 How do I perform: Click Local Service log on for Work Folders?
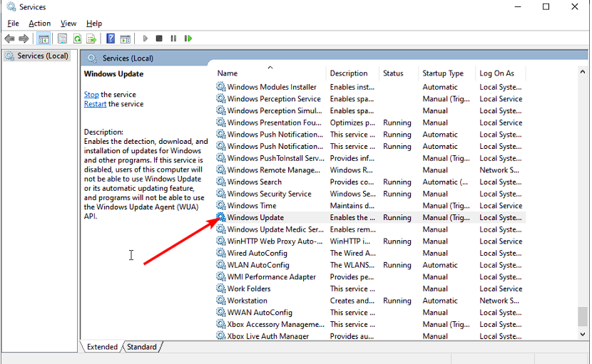click(501, 288)
